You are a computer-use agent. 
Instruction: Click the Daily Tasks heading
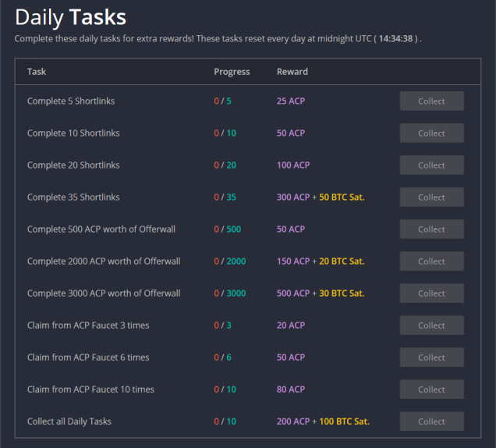(70, 17)
